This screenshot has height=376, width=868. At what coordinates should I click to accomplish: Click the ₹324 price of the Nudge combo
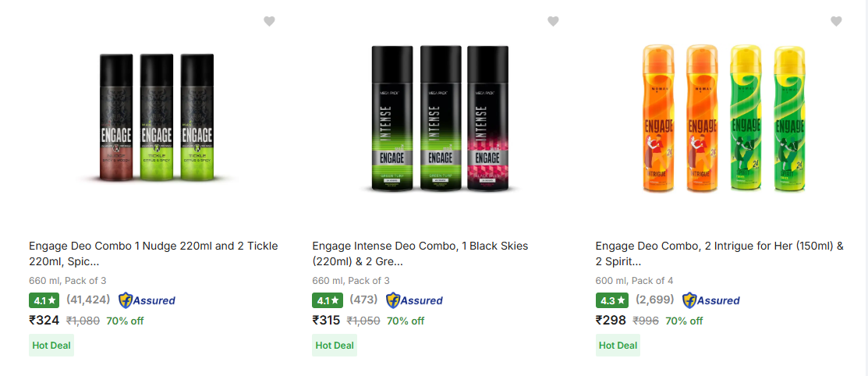[44, 320]
